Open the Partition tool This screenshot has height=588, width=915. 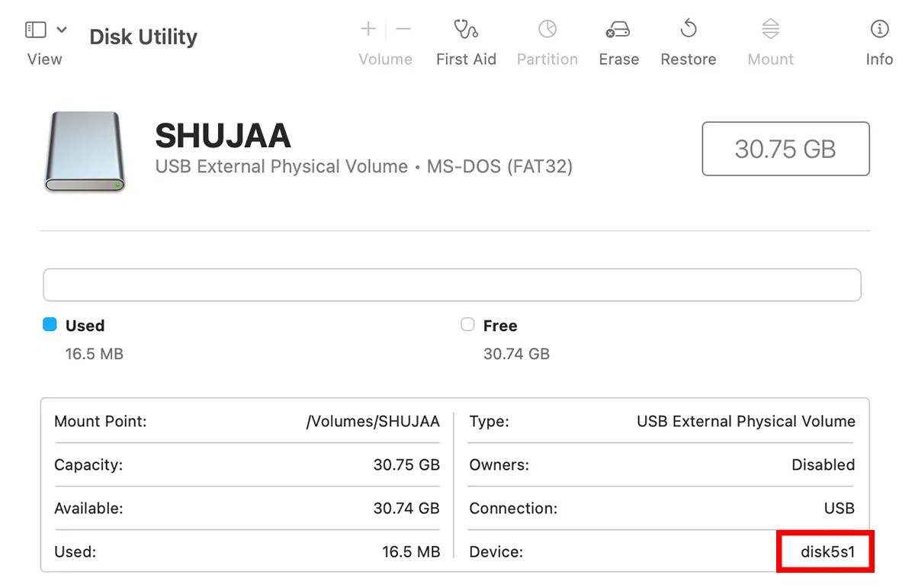point(547,38)
